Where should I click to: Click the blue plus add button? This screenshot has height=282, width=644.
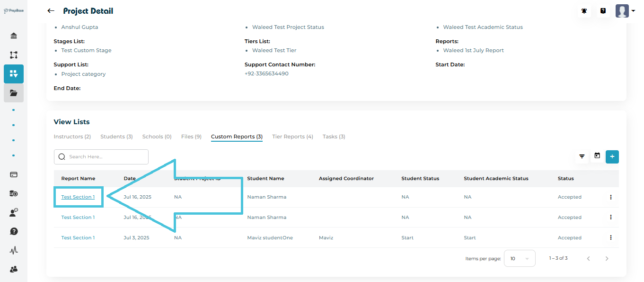612,156
